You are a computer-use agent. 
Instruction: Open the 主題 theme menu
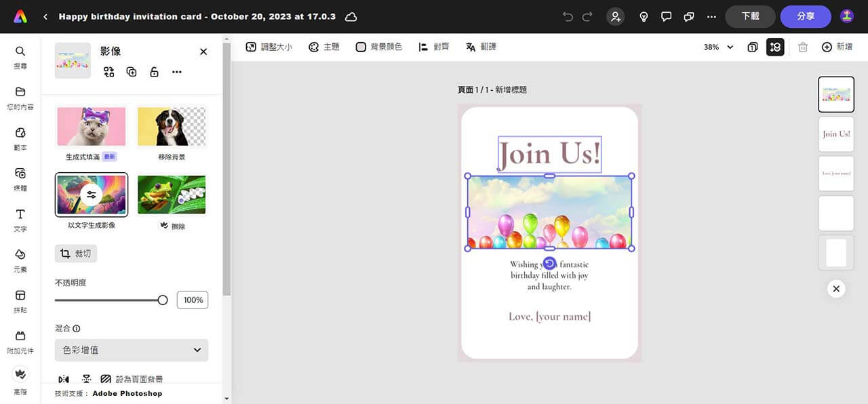pos(323,47)
